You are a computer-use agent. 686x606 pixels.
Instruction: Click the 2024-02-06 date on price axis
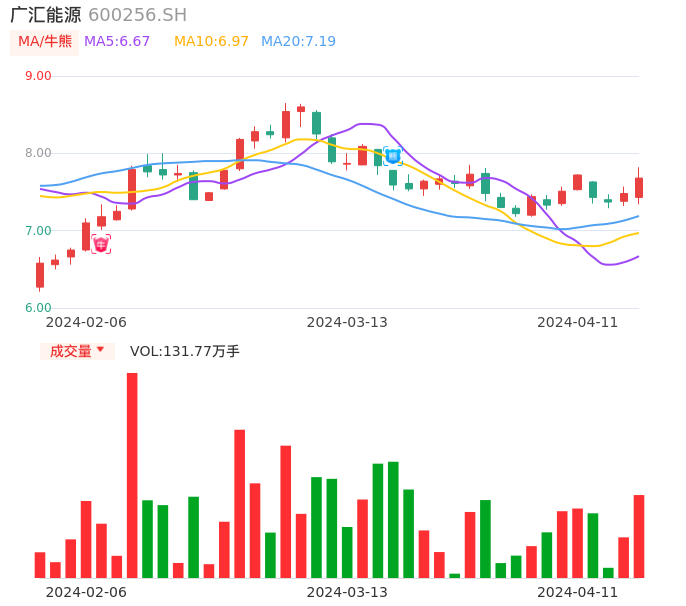[86, 322]
